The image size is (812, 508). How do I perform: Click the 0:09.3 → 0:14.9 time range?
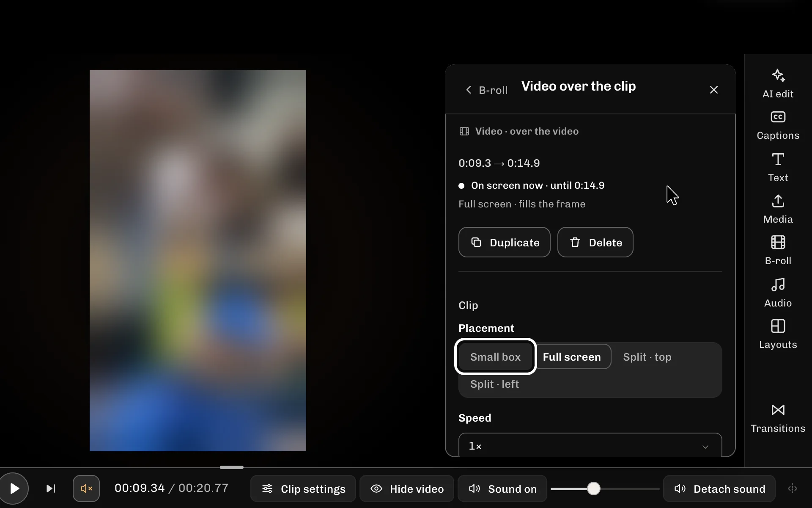coord(499,163)
